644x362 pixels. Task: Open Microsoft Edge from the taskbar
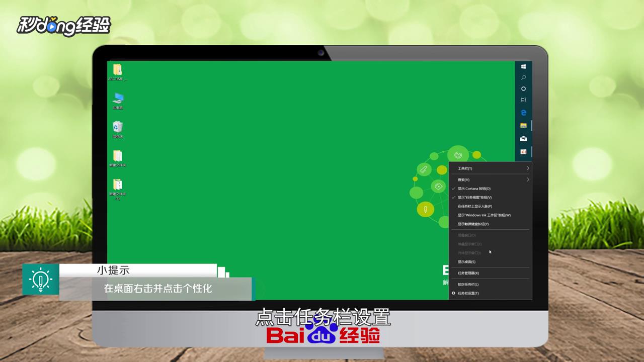(523, 113)
